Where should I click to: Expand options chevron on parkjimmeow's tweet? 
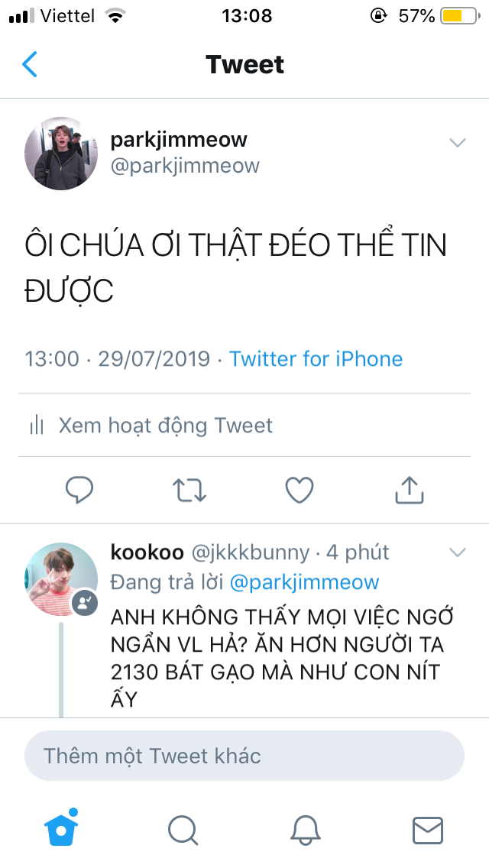457,143
